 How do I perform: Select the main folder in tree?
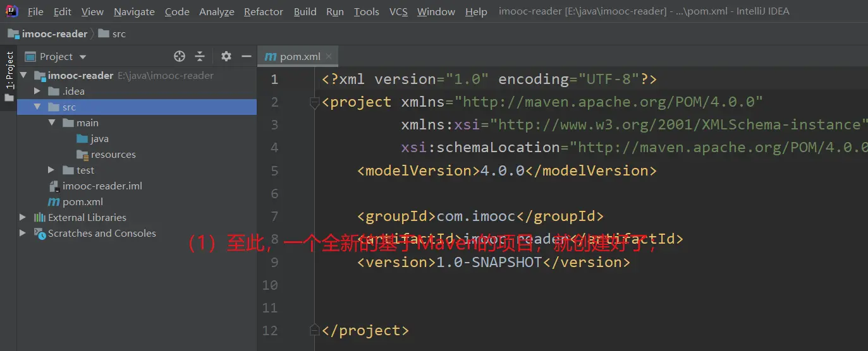pos(137,122)
